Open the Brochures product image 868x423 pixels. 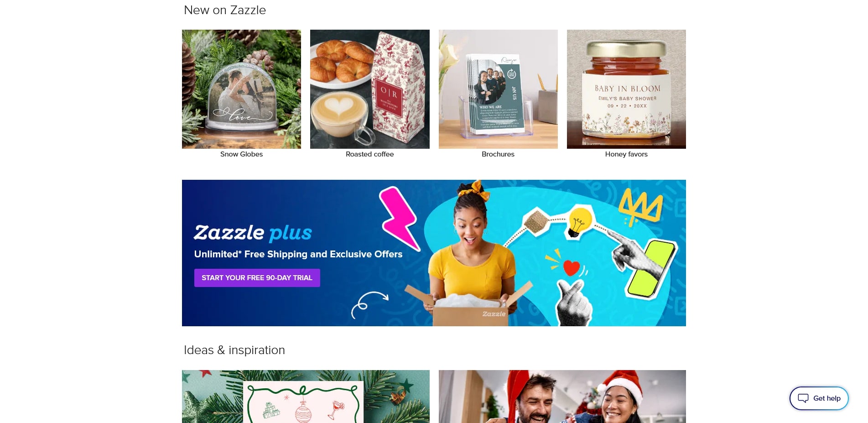(498, 89)
